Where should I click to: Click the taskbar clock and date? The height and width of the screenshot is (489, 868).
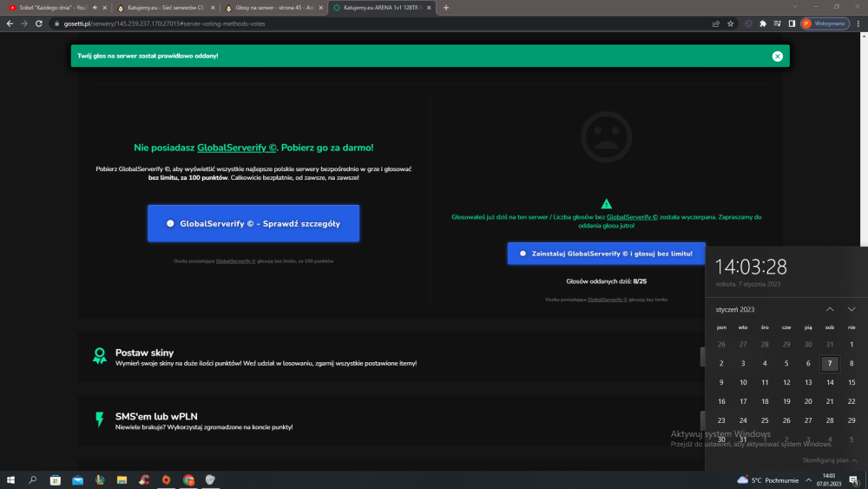tap(828, 479)
